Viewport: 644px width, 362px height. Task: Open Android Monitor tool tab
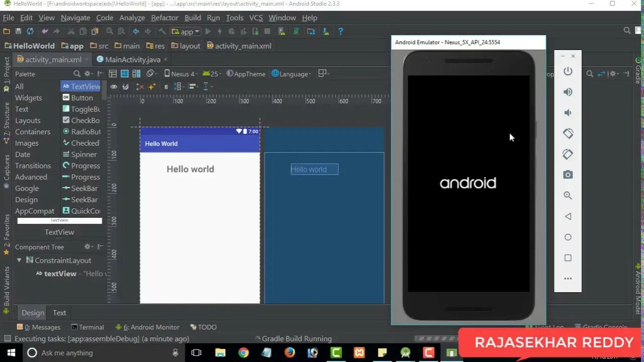point(147,327)
